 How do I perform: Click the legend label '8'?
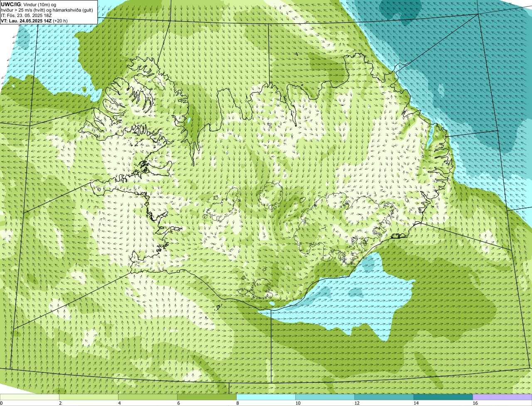pyautogui.click(x=238, y=403)
